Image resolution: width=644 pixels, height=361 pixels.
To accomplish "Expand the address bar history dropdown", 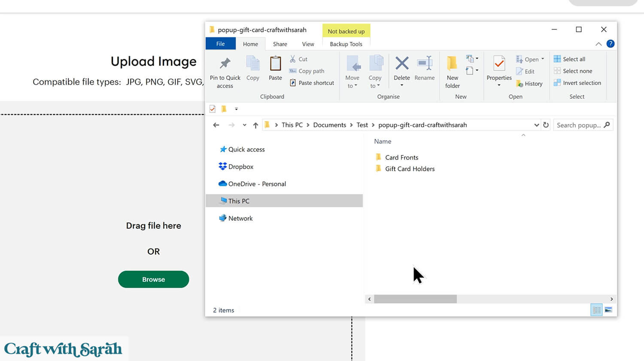I will click(536, 125).
